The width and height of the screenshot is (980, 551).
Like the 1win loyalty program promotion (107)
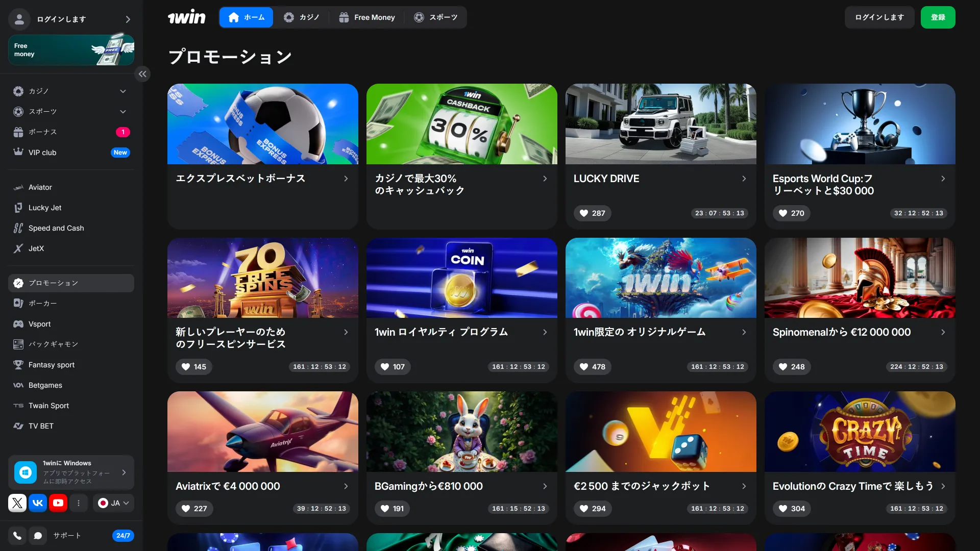[x=393, y=367]
